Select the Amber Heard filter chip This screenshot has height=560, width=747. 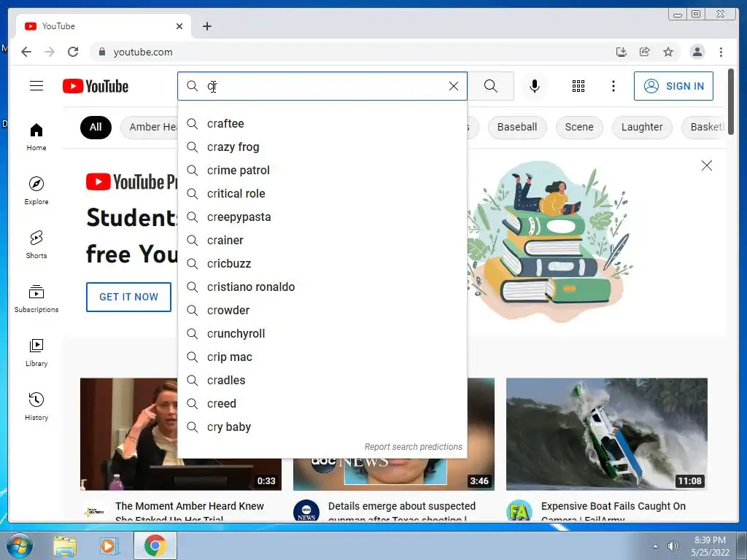pyautogui.click(x=149, y=127)
